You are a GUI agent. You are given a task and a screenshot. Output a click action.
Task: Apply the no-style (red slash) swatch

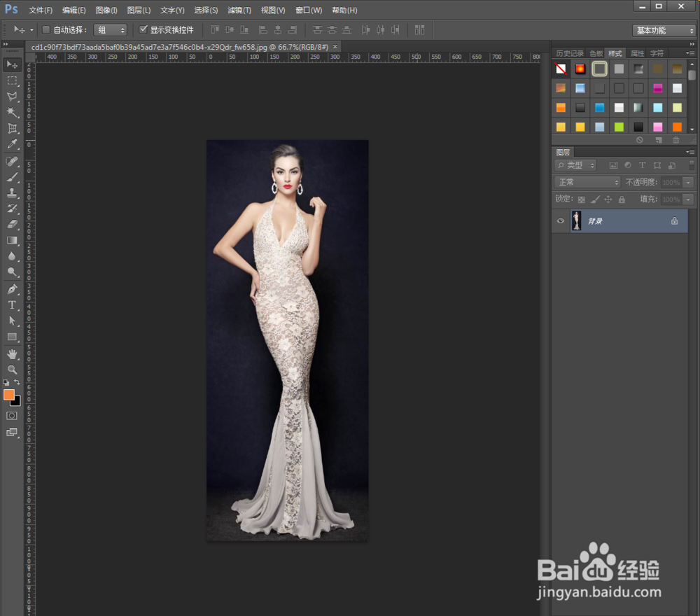coord(561,69)
